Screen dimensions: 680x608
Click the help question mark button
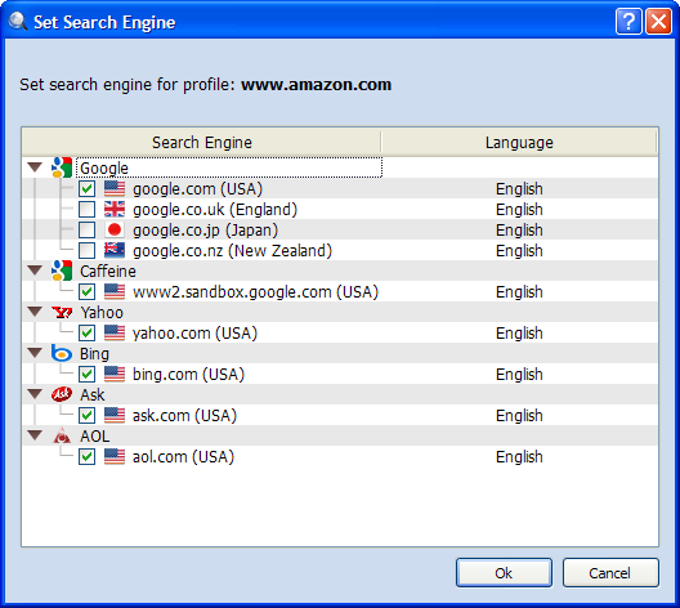[629, 22]
